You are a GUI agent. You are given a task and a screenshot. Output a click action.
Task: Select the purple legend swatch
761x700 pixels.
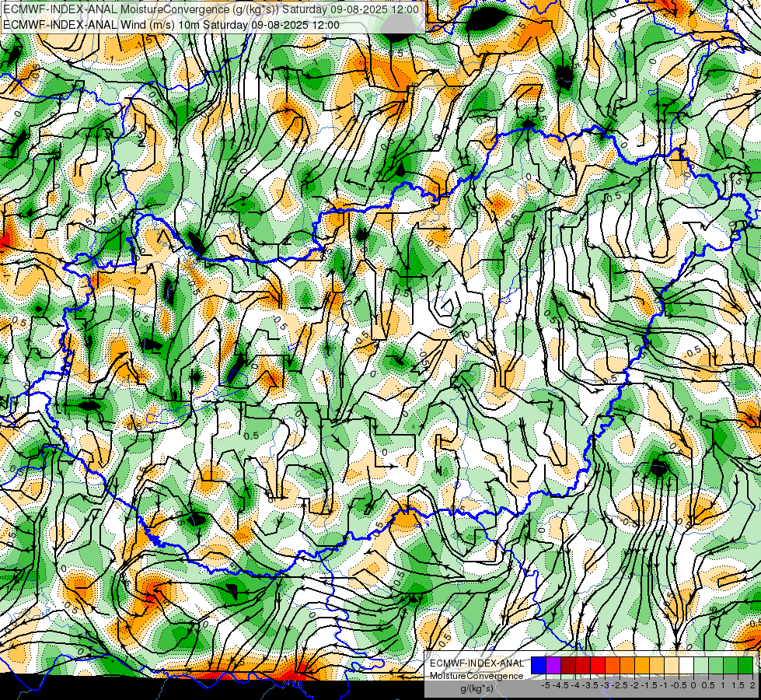(553, 666)
